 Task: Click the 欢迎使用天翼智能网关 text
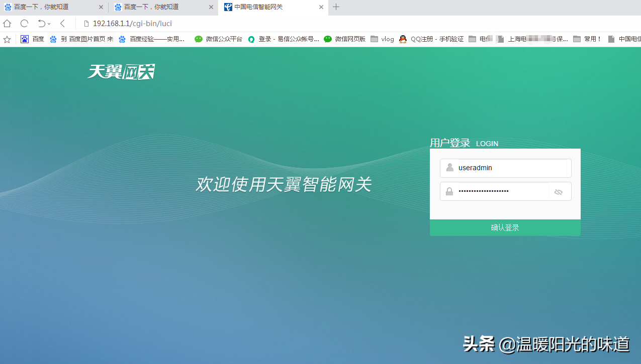[284, 184]
